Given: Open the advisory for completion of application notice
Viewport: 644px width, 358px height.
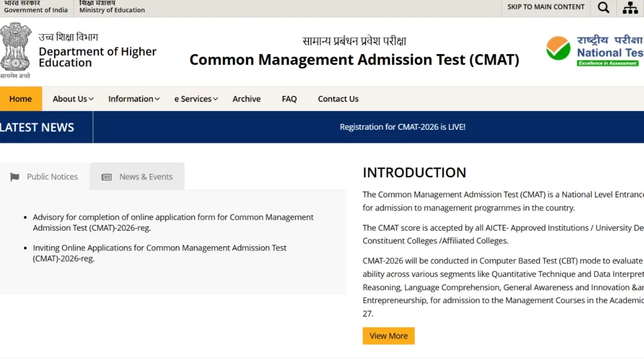Looking at the screenshot, I should 173,222.
